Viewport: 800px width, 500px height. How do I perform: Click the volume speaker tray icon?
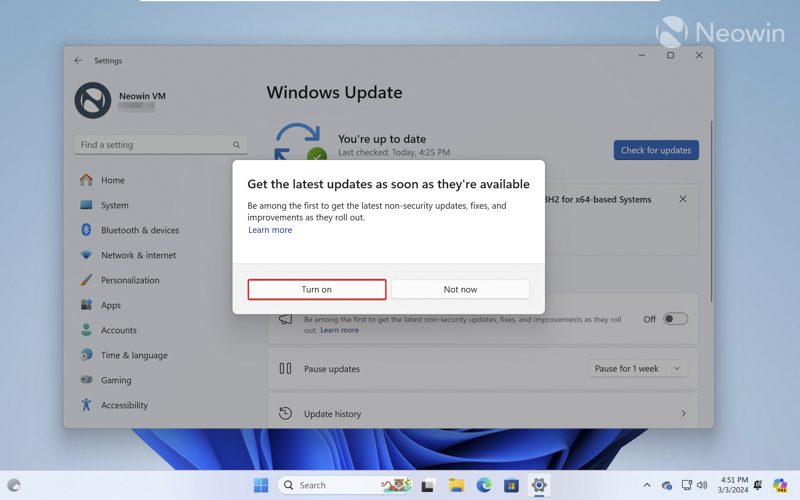[x=702, y=485]
